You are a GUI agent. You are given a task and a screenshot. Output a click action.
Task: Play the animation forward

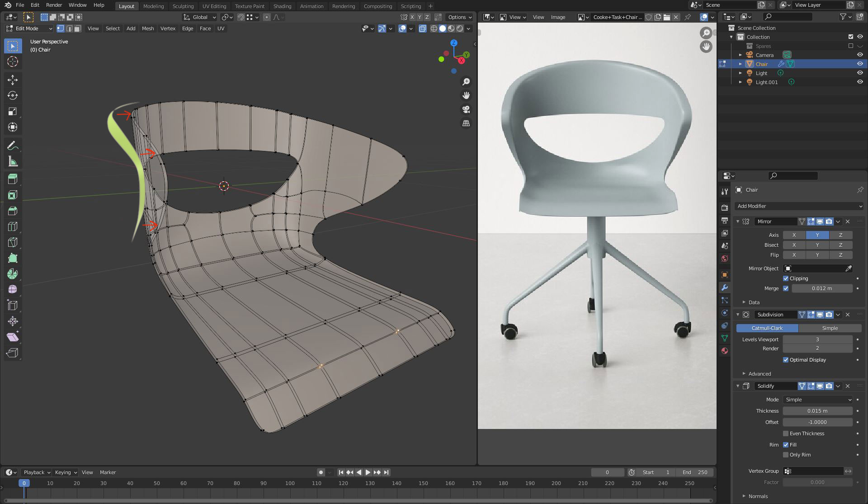368,472
